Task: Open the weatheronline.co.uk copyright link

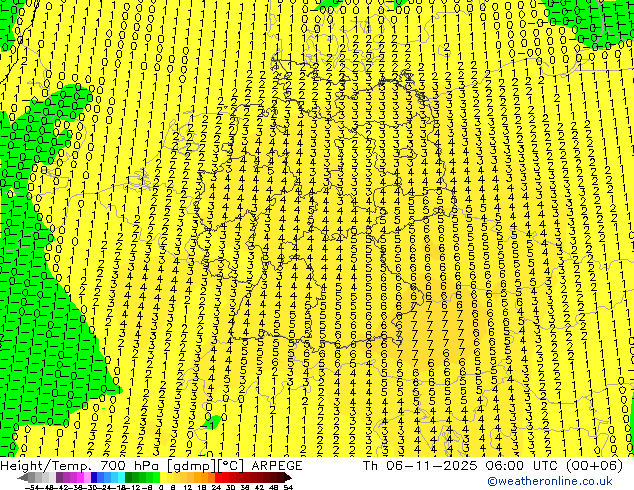Action: [550, 481]
